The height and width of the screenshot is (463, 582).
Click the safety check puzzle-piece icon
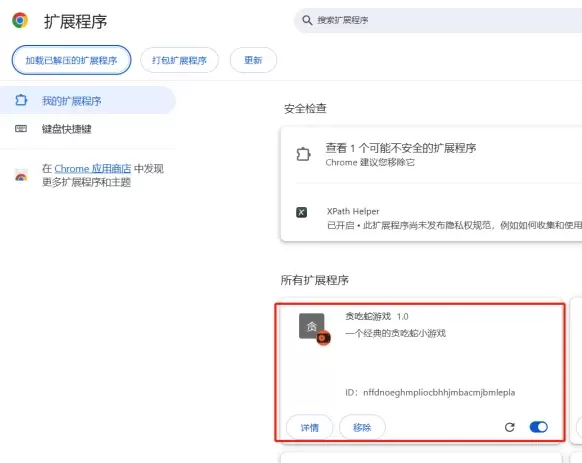pos(303,154)
